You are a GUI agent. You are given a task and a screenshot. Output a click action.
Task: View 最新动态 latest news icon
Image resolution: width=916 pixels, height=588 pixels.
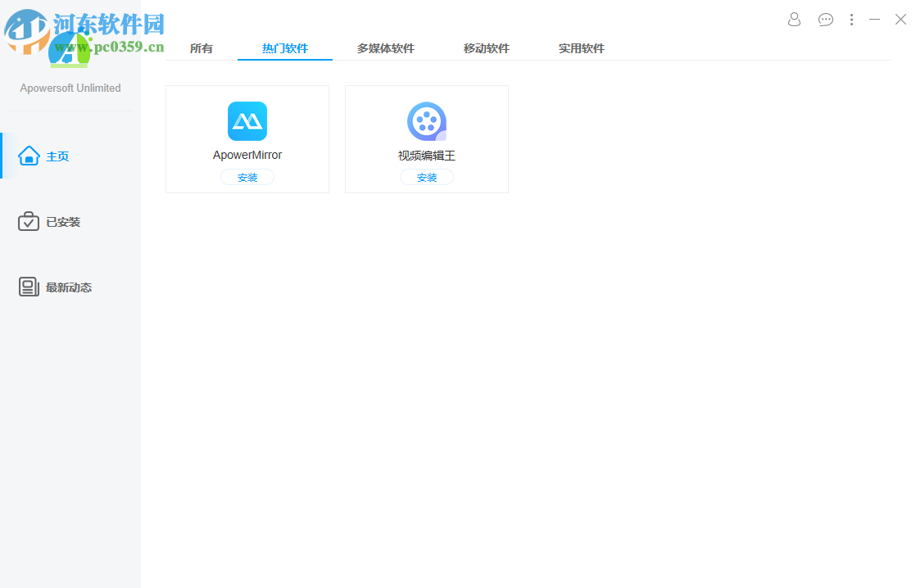click(29, 287)
